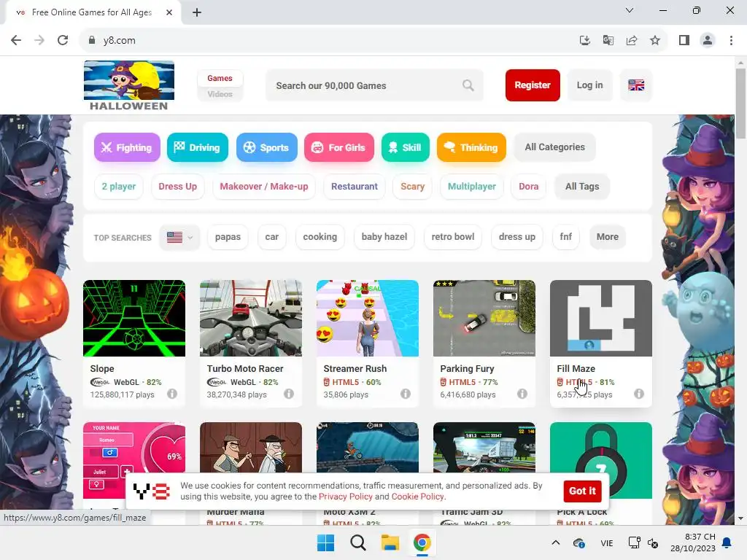Select the Dress Up tag
The height and width of the screenshot is (560, 747).
tap(178, 187)
